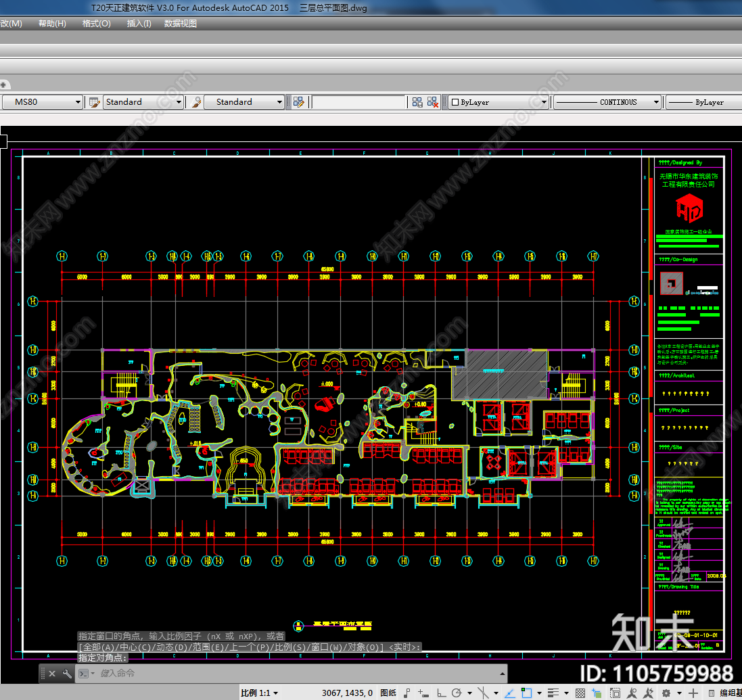Close the command line with X
The width and height of the screenshot is (742, 700).
click(x=52, y=674)
